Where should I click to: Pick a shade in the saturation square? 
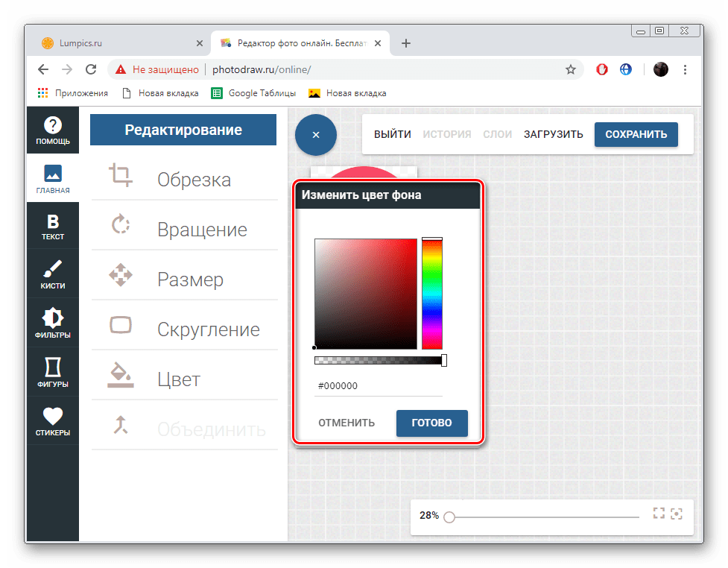click(366, 294)
